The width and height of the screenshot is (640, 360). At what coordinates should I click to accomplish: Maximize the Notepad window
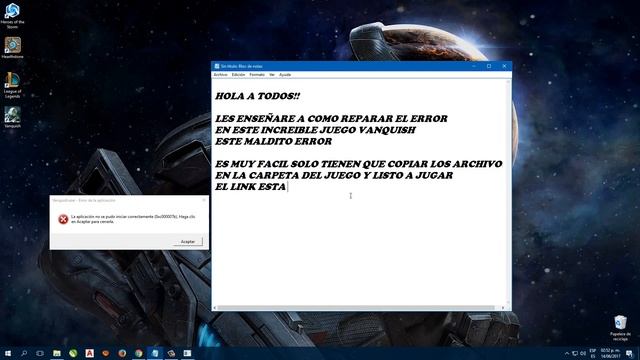(489, 66)
